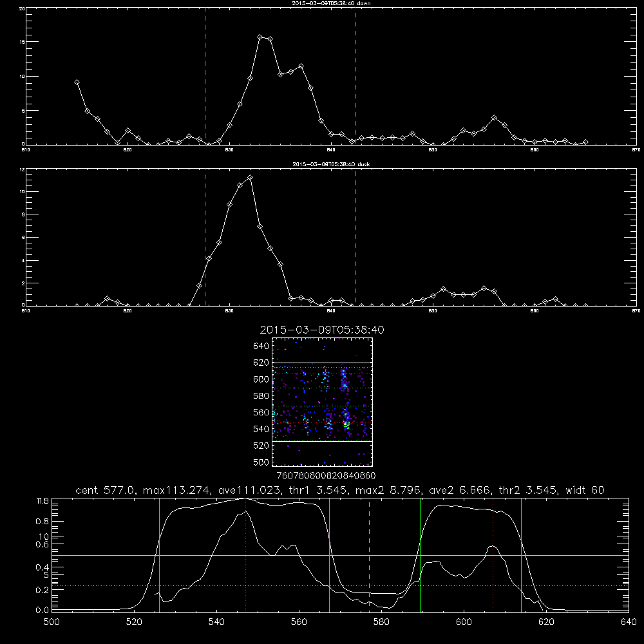
Task: Click x-axis label "620" on bottom plot
Action: pos(547,621)
